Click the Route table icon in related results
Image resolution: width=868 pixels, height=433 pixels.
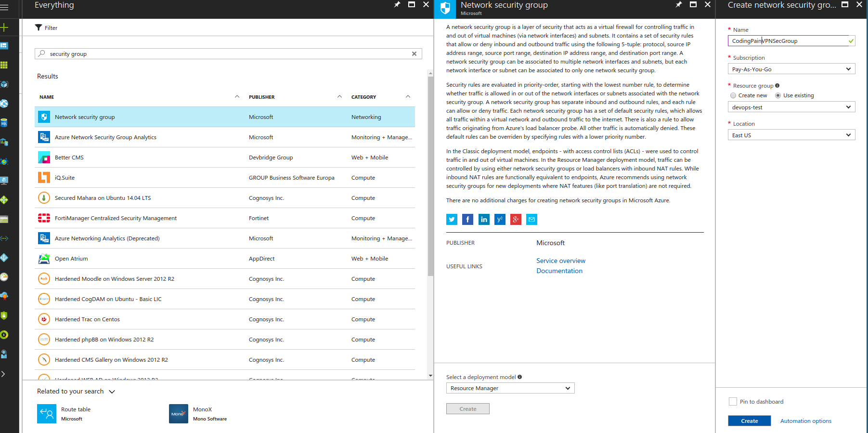click(x=47, y=414)
